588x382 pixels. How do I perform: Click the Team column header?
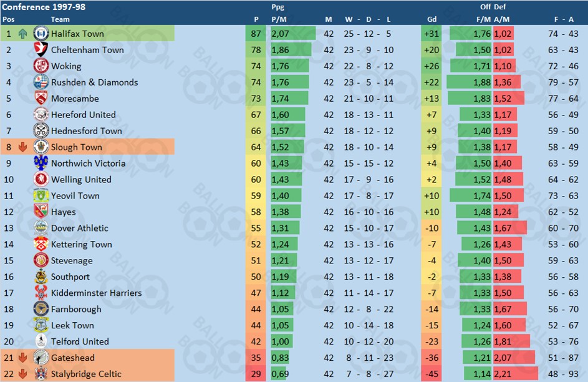[x=60, y=19]
